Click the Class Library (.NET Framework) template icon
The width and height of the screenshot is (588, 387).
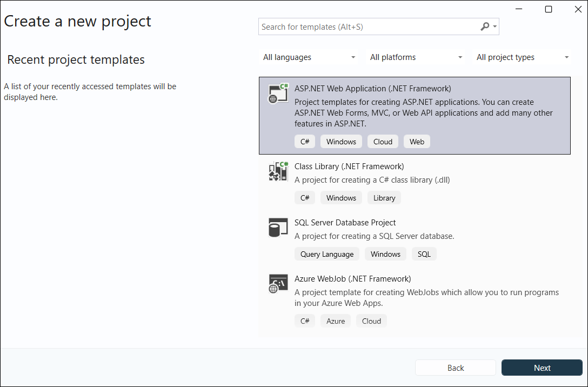click(278, 171)
